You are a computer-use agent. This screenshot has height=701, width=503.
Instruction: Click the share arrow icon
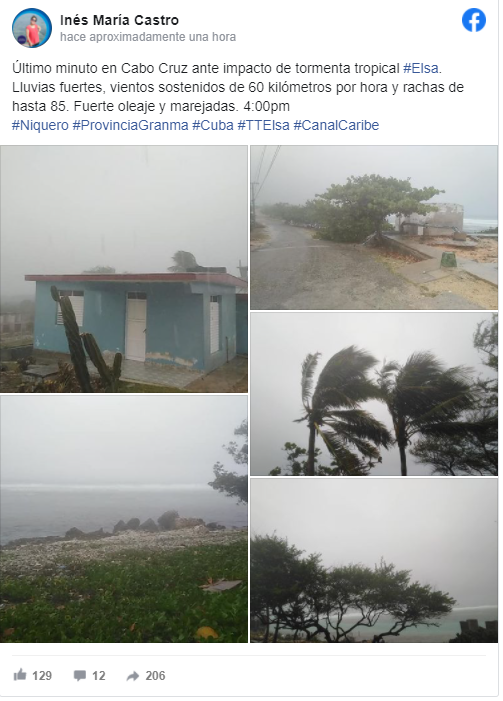tap(132, 676)
